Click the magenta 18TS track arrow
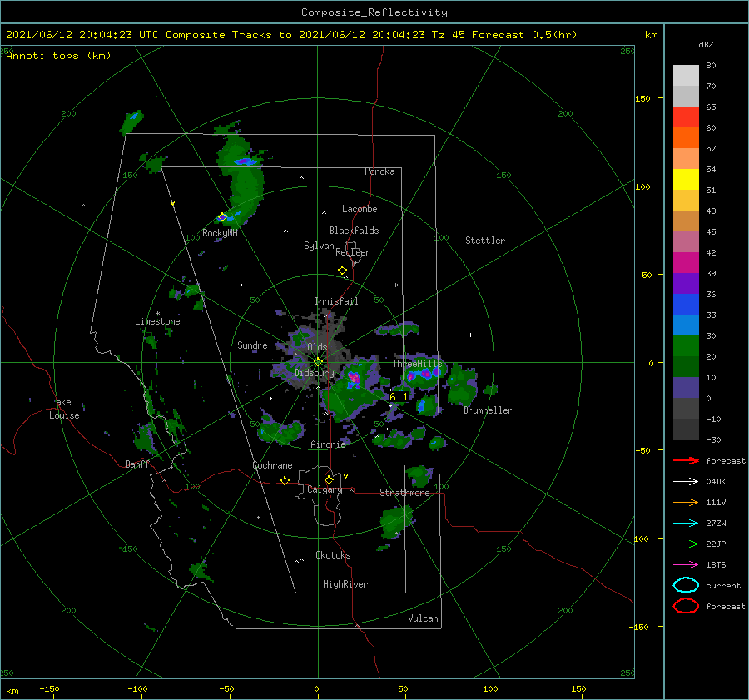 click(686, 565)
